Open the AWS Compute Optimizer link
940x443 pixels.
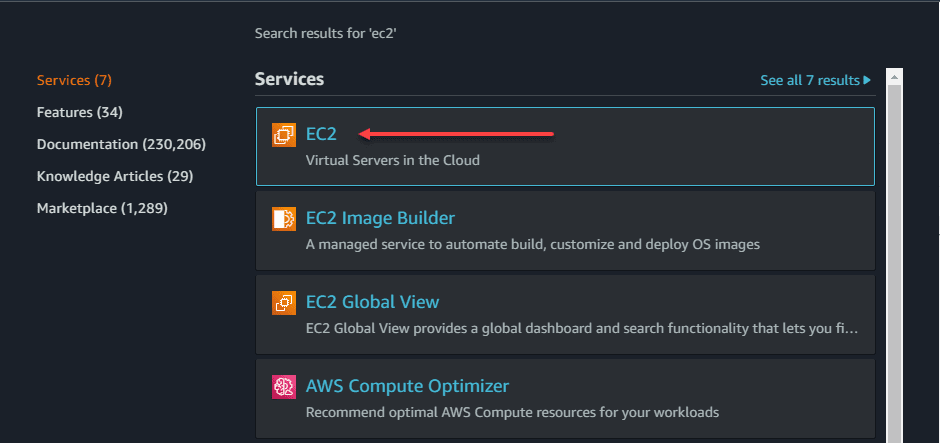click(407, 386)
